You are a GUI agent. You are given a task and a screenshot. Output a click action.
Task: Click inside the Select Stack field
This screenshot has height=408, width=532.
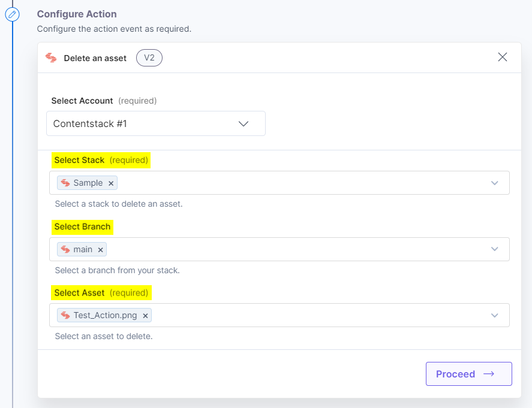(x=300, y=183)
